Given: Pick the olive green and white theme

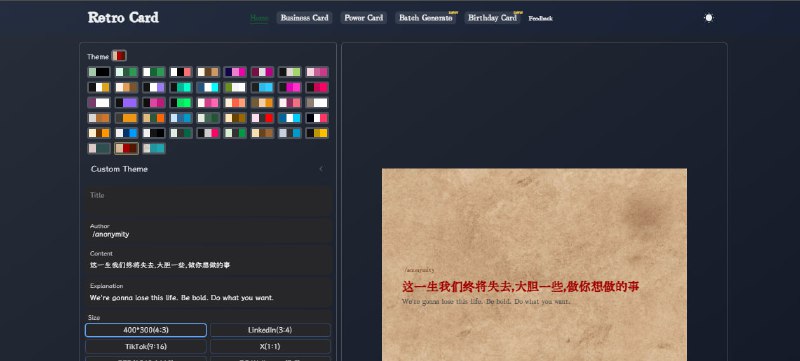Looking at the screenshot, I should point(235,87).
